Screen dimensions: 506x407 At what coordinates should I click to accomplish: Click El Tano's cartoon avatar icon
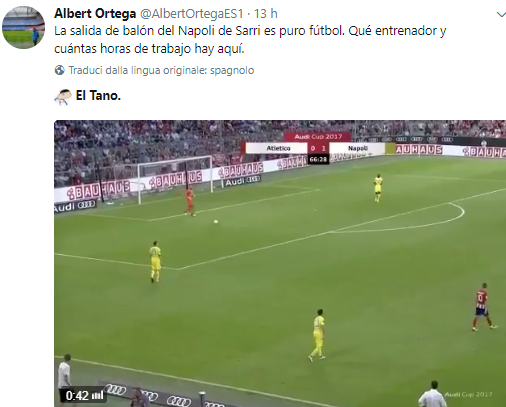63,97
